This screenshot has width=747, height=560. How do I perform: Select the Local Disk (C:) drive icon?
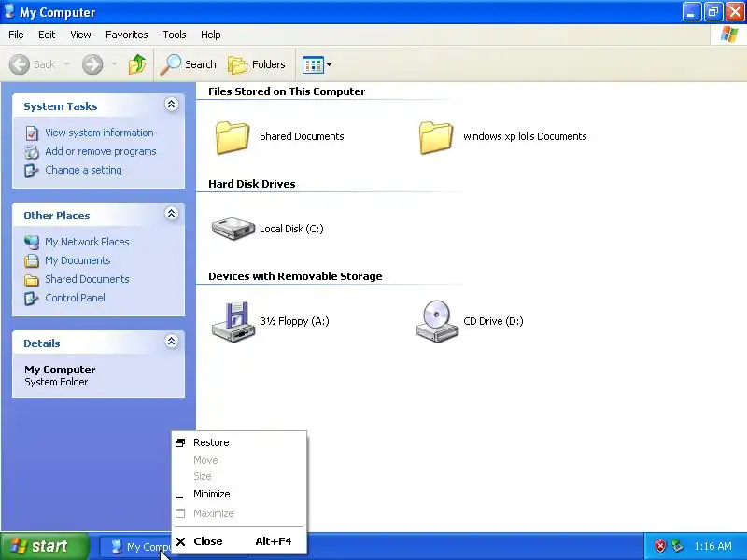click(x=233, y=229)
